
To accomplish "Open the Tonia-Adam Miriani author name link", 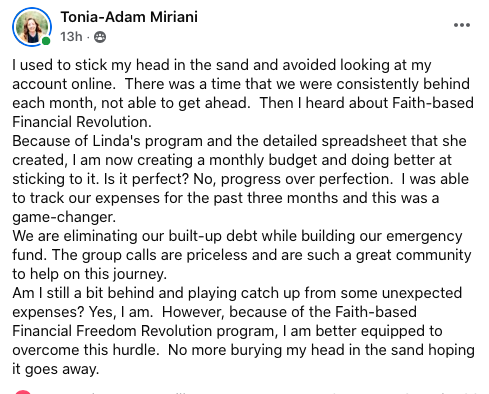I will (x=129, y=17).
